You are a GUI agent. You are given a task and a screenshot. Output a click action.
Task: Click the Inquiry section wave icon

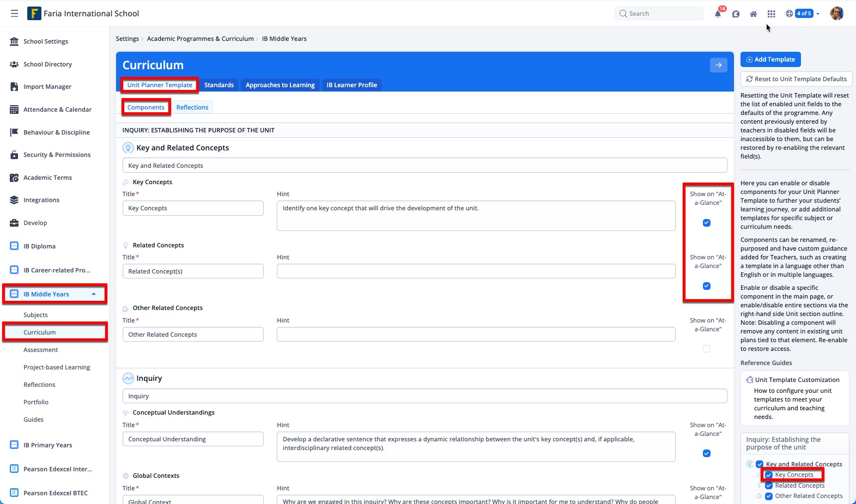click(x=128, y=378)
